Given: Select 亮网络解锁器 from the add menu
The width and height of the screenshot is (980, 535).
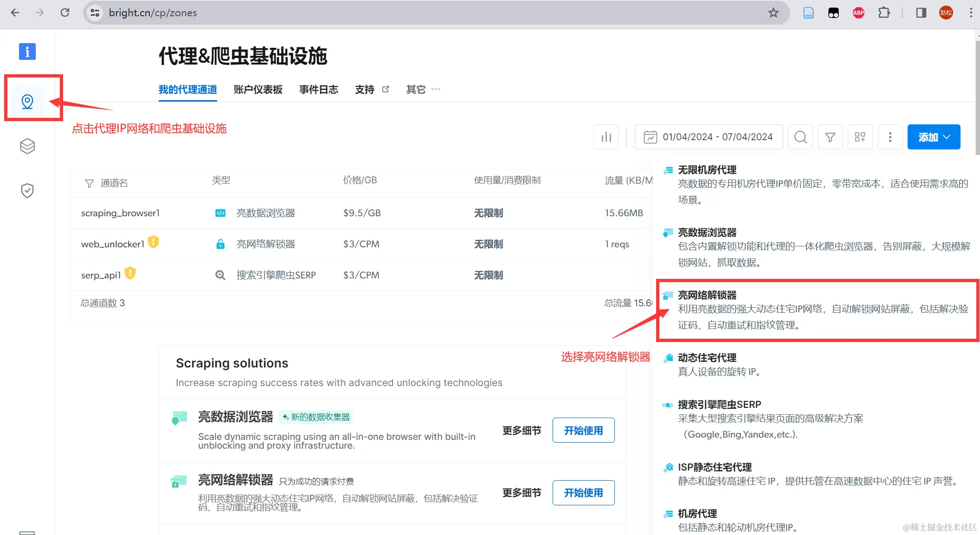Looking at the screenshot, I should tap(707, 295).
